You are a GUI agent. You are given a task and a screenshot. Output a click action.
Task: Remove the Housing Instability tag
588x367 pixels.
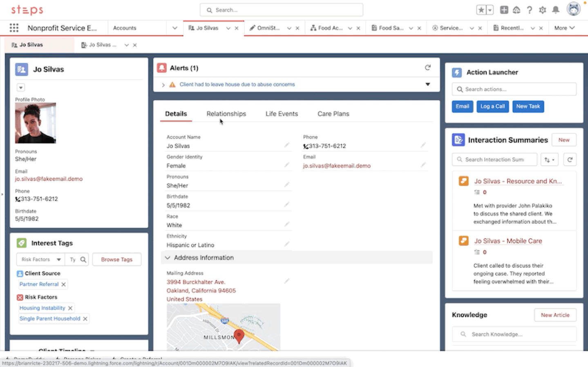pyautogui.click(x=70, y=308)
